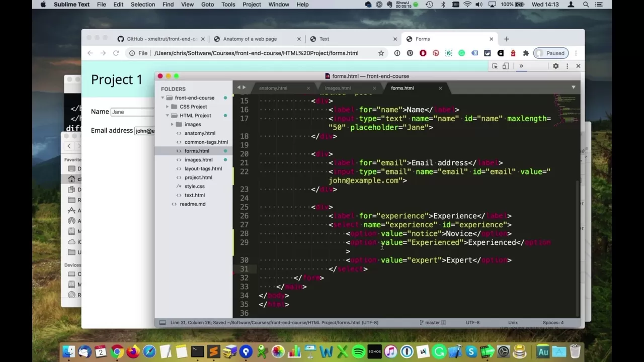Screen dimensions: 644x362
Task: Open the Goto menu
Action: (x=207, y=5)
